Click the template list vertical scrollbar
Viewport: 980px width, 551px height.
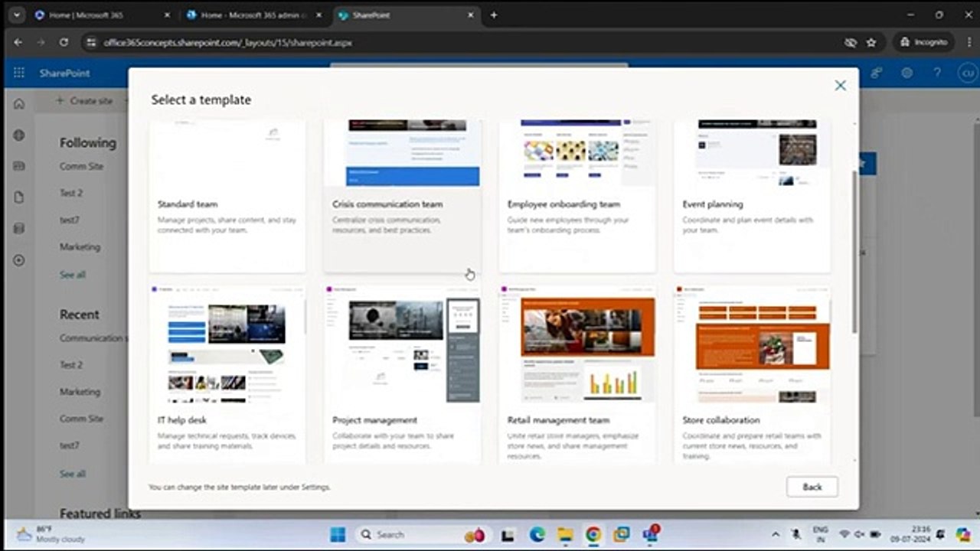pos(854,251)
